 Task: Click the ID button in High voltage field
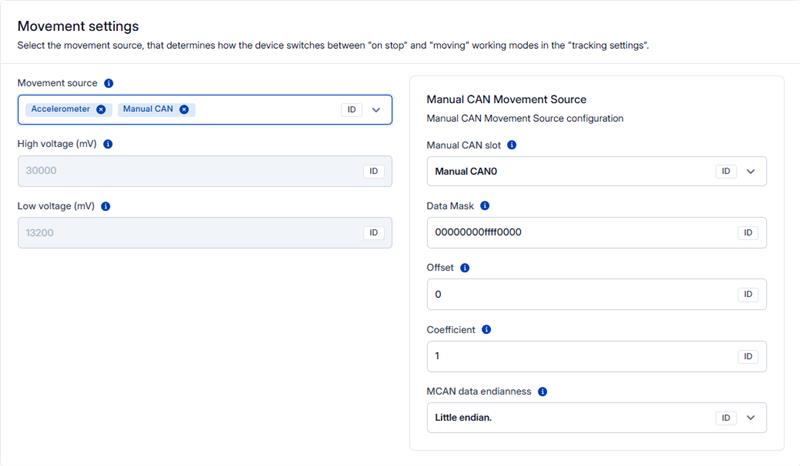(x=374, y=171)
